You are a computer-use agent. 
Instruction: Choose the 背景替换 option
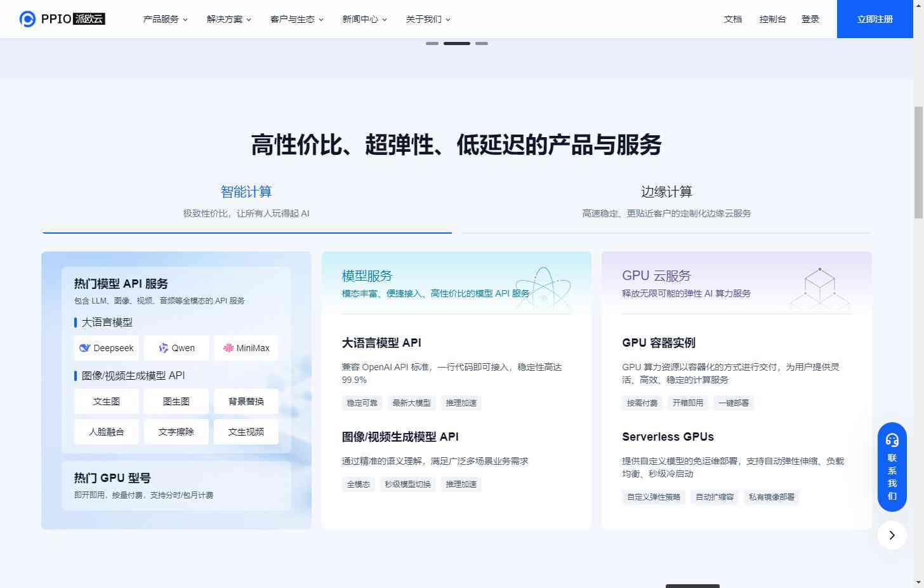pos(246,401)
